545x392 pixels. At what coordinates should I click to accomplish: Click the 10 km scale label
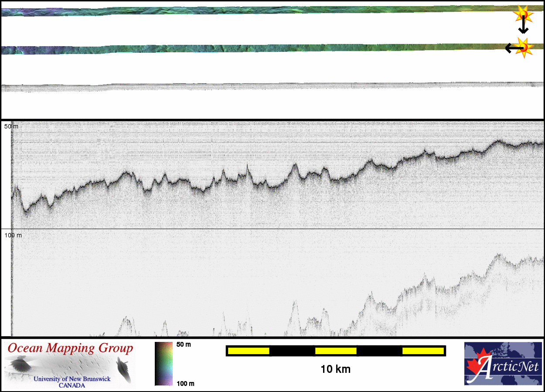335,369
